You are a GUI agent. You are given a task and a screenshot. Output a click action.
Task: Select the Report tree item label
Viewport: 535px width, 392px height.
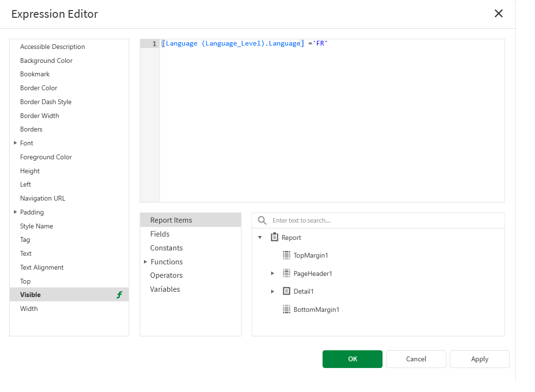click(291, 238)
